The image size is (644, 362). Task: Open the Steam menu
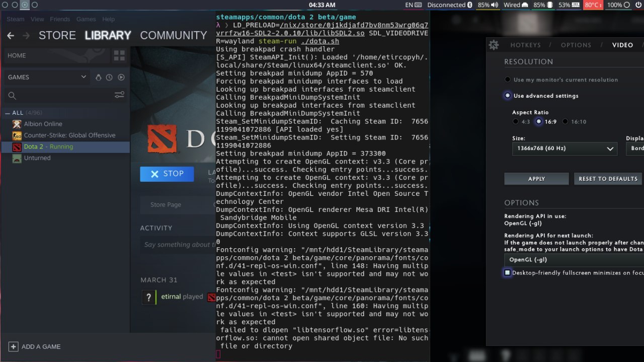[x=15, y=19]
